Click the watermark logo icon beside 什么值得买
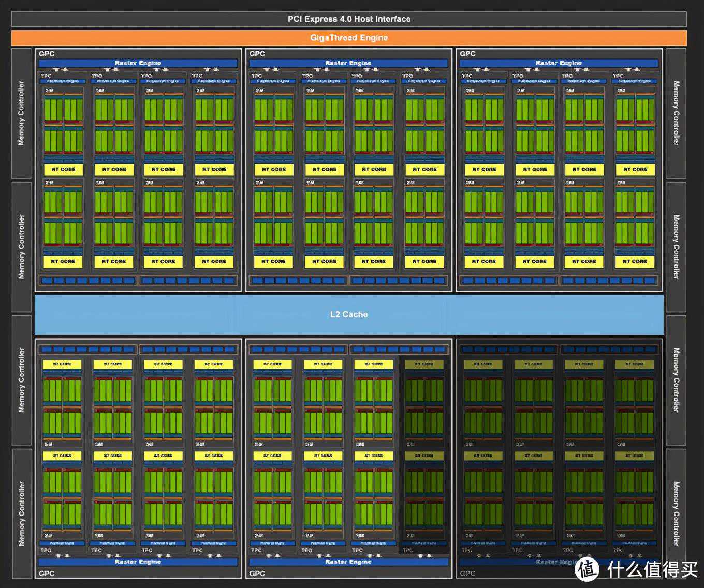Viewport: 704px width, 588px height. tap(587, 569)
